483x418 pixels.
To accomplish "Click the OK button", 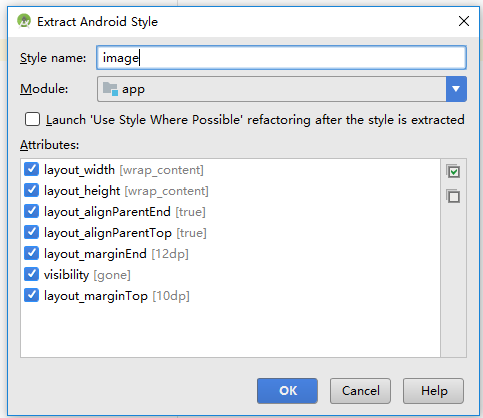I will click(287, 391).
